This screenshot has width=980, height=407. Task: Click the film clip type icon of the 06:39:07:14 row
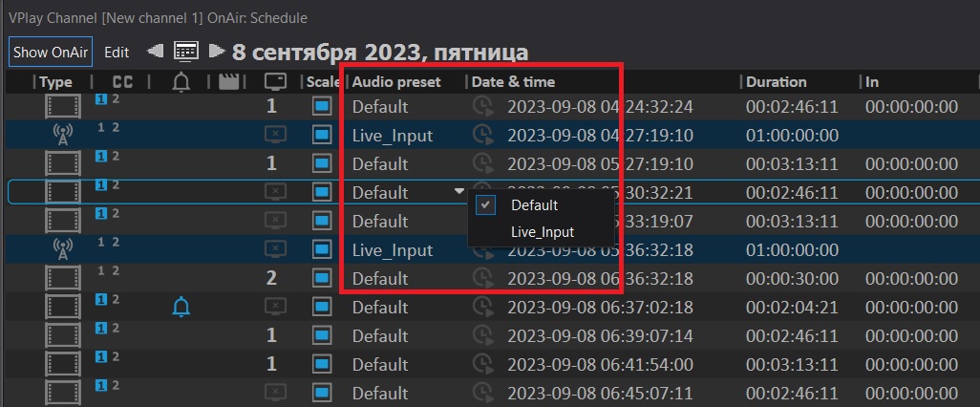(62, 335)
